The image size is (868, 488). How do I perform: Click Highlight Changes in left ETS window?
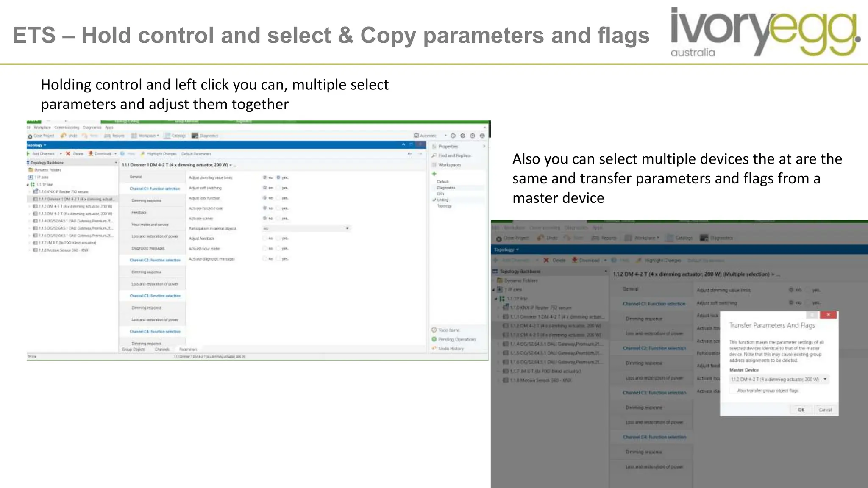point(159,154)
